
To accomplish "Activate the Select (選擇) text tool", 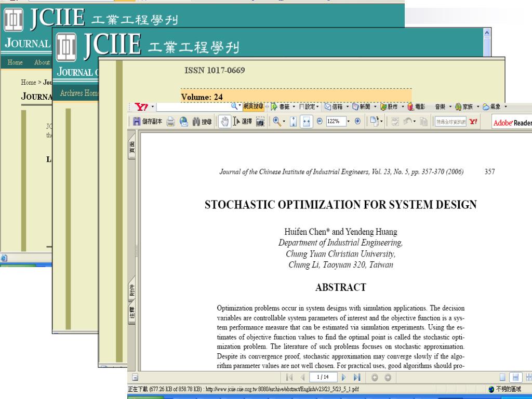I will (x=242, y=122).
